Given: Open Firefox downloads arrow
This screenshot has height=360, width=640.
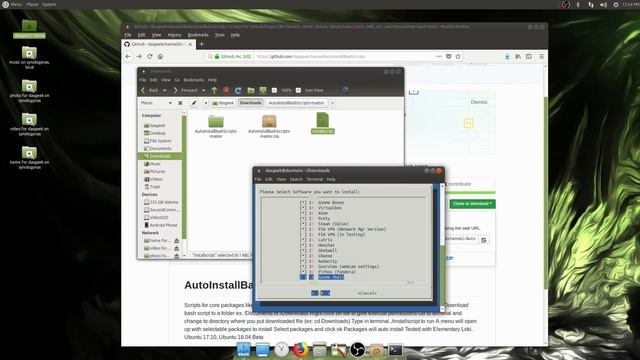Looking at the screenshot, I should pos(507,57).
